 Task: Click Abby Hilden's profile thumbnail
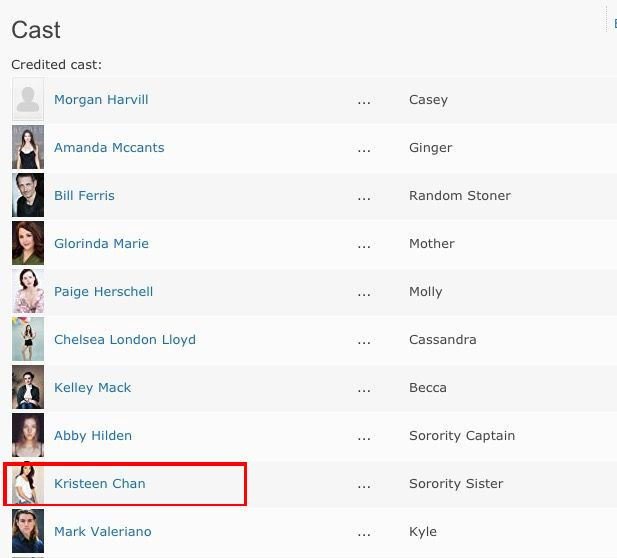28,436
